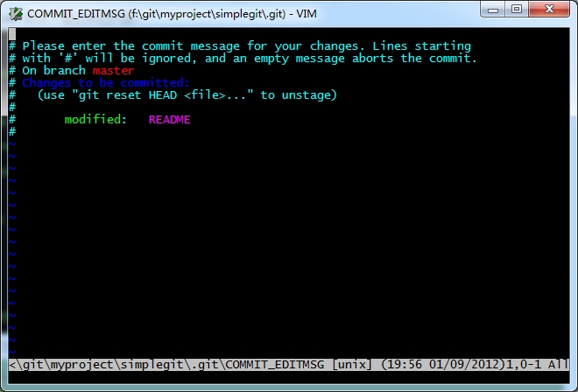This screenshot has width=578, height=392.
Task: Maximize the VIM window
Action: click(517, 10)
